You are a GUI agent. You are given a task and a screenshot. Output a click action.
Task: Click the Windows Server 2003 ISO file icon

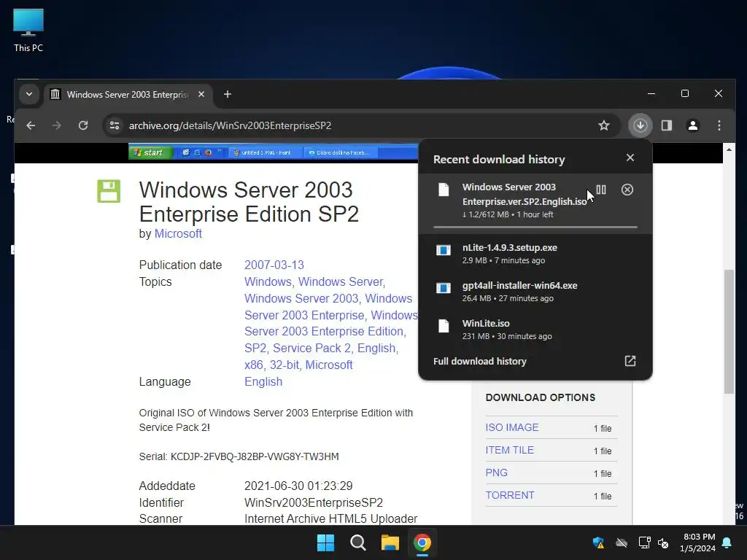444,190
